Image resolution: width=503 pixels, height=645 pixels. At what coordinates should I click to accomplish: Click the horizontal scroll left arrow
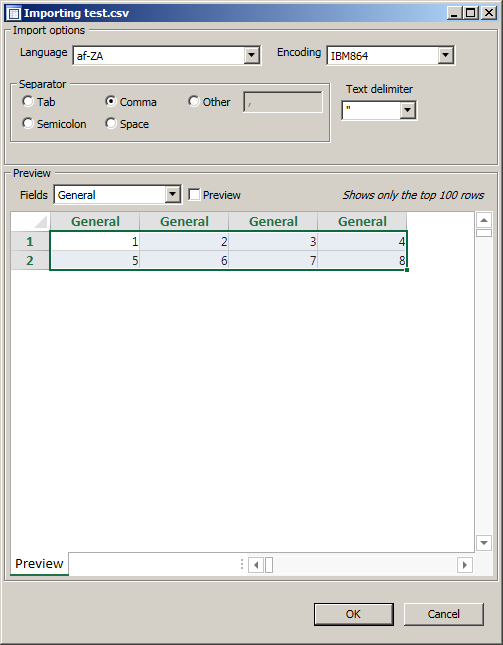256,565
